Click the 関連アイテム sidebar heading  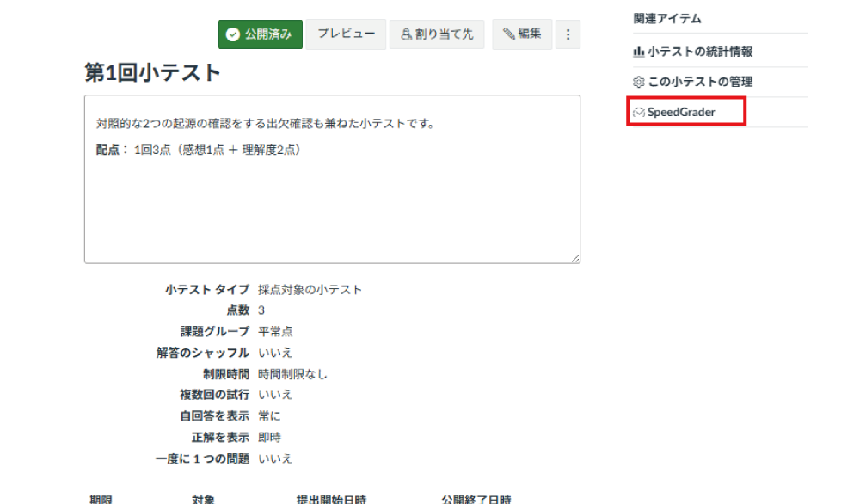tap(667, 18)
